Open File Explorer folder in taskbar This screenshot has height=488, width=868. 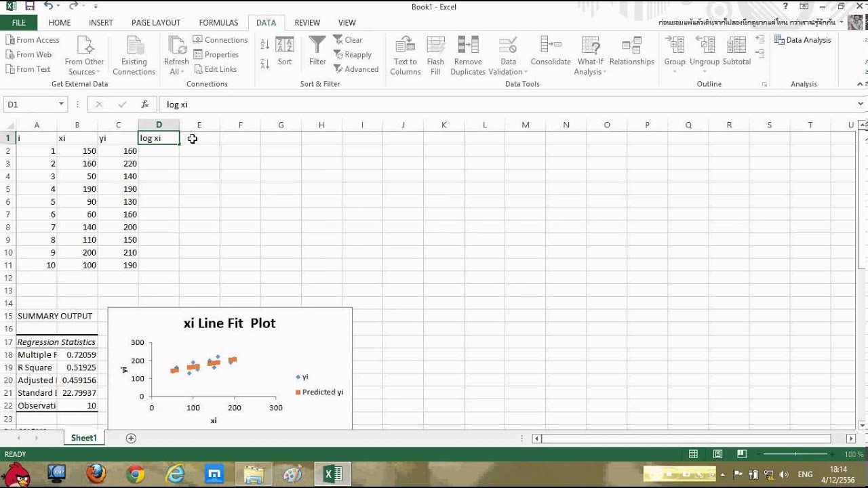[254, 473]
